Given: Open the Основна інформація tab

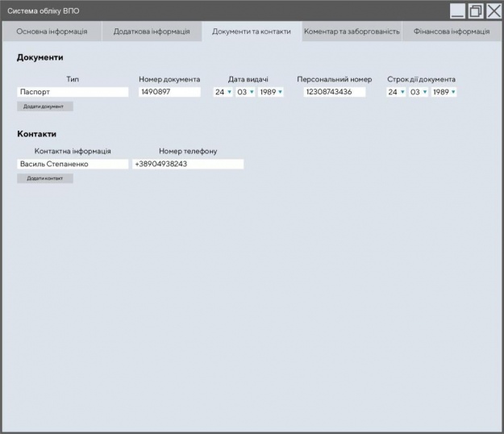Looking at the screenshot, I should point(52,31).
